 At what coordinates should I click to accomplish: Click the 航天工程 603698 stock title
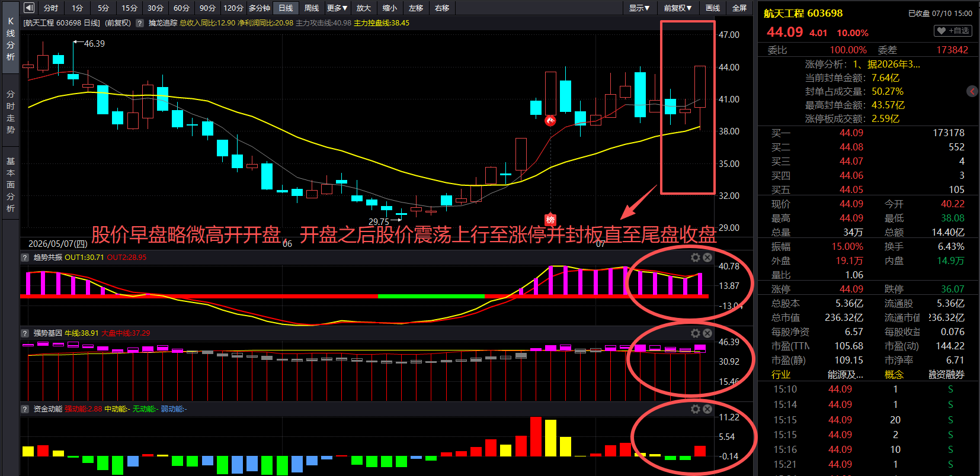click(803, 13)
